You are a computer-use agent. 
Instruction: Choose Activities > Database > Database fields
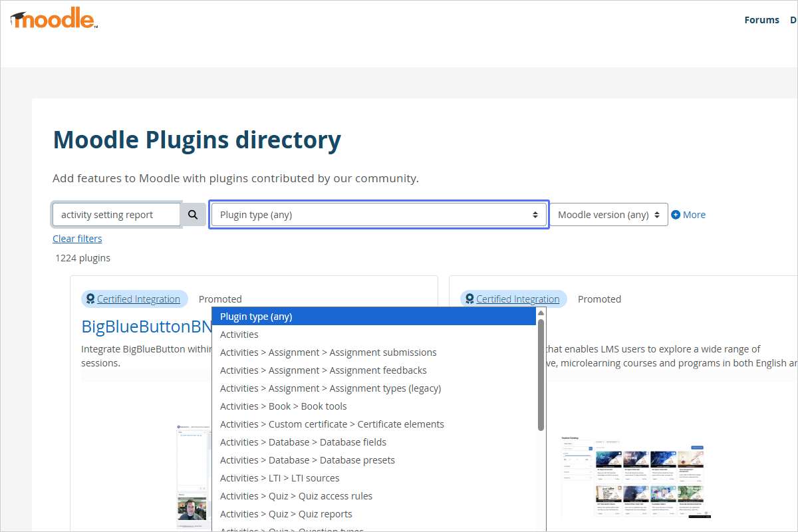374,442
